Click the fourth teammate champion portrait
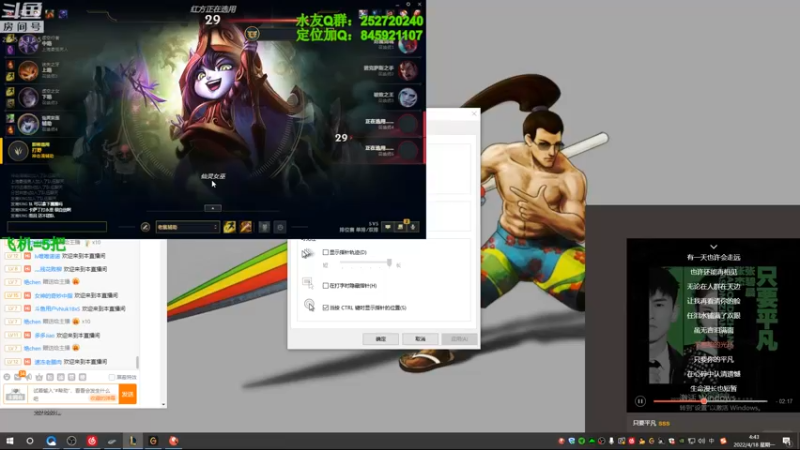Image resolution: width=800 pixels, height=450 pixels. (28, 124)
